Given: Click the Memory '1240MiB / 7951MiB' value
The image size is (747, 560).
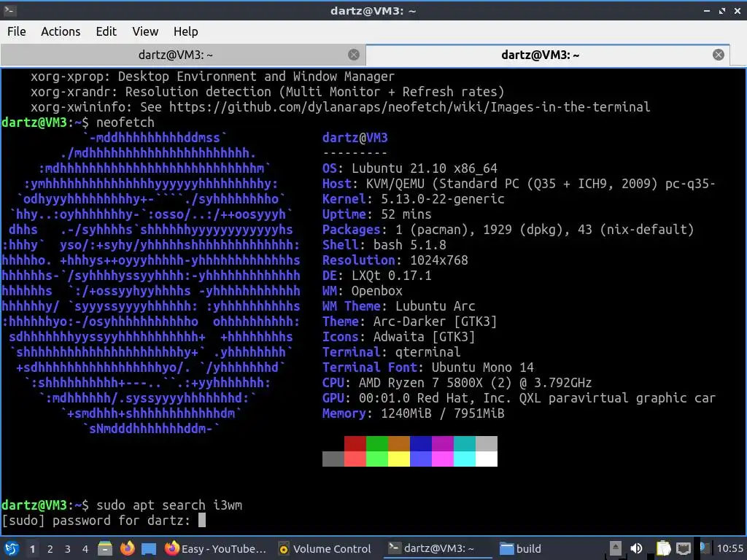Looking at the screenshot, I should [443, 413].
